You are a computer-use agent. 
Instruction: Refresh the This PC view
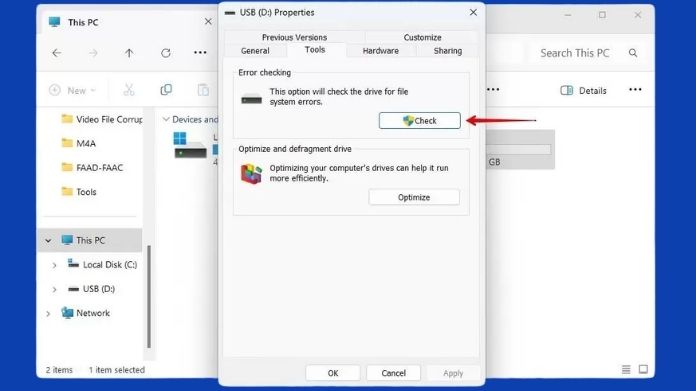(x=166, y=53)
